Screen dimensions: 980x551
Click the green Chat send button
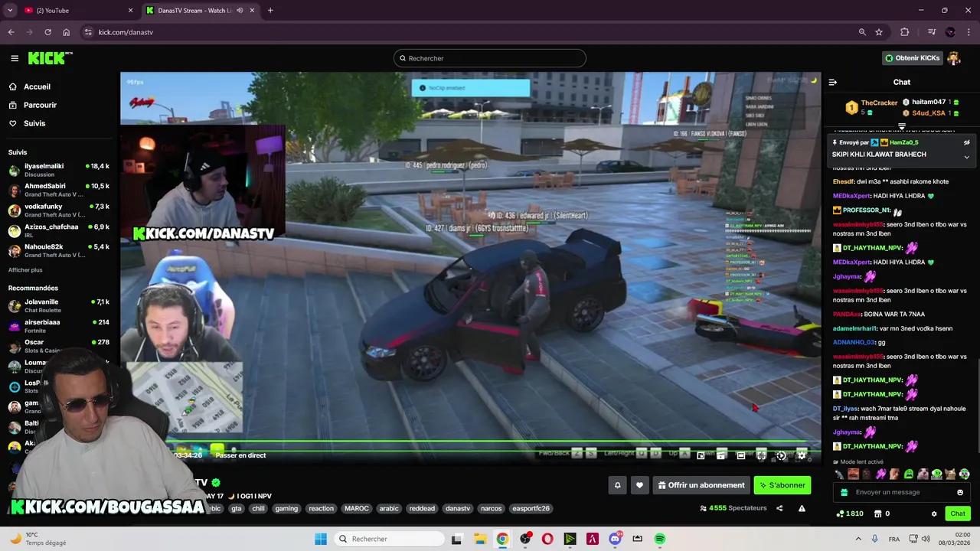[x=958, y=514]
